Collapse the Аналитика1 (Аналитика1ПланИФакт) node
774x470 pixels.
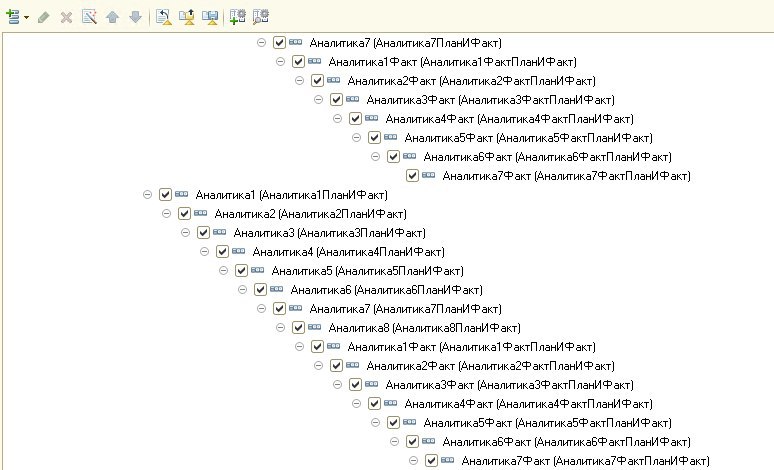point(147,195)
